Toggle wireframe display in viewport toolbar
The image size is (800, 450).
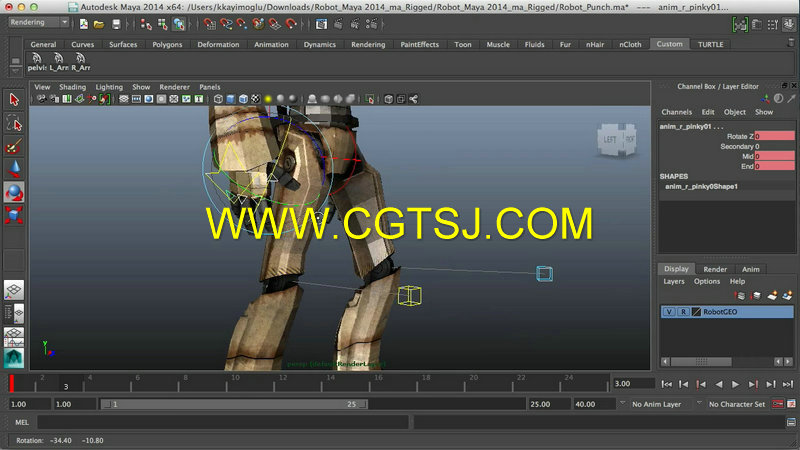[x=218, y=99]
